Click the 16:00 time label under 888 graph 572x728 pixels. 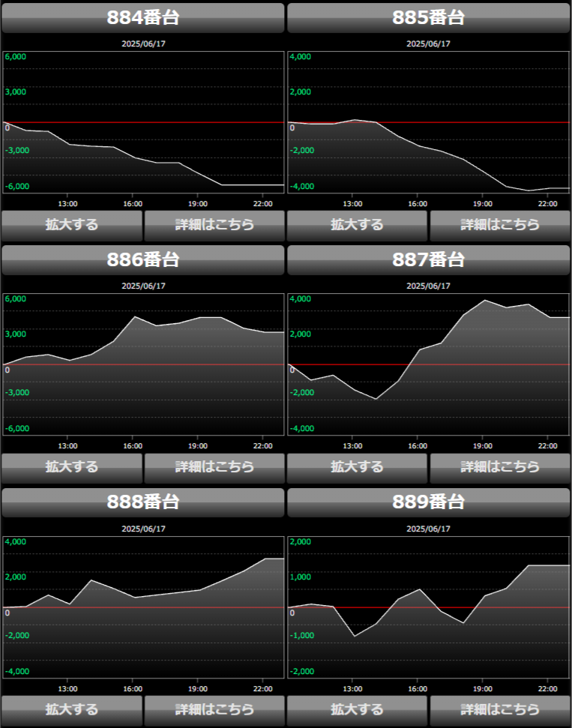(x=133, y=688)
